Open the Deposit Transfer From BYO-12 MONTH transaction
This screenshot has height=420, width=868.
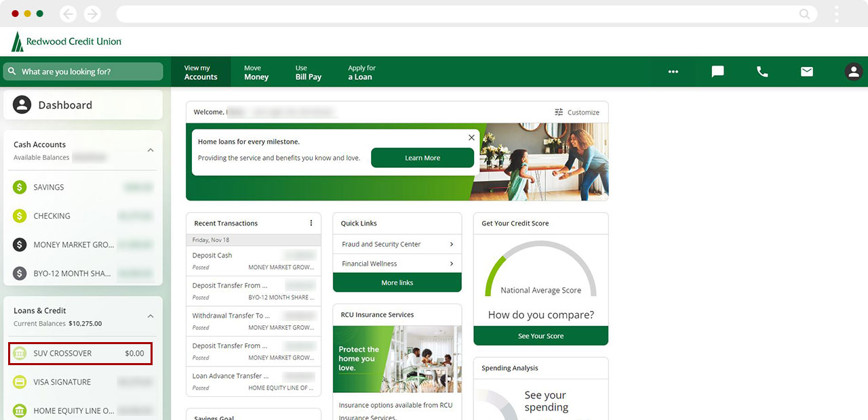254,291
